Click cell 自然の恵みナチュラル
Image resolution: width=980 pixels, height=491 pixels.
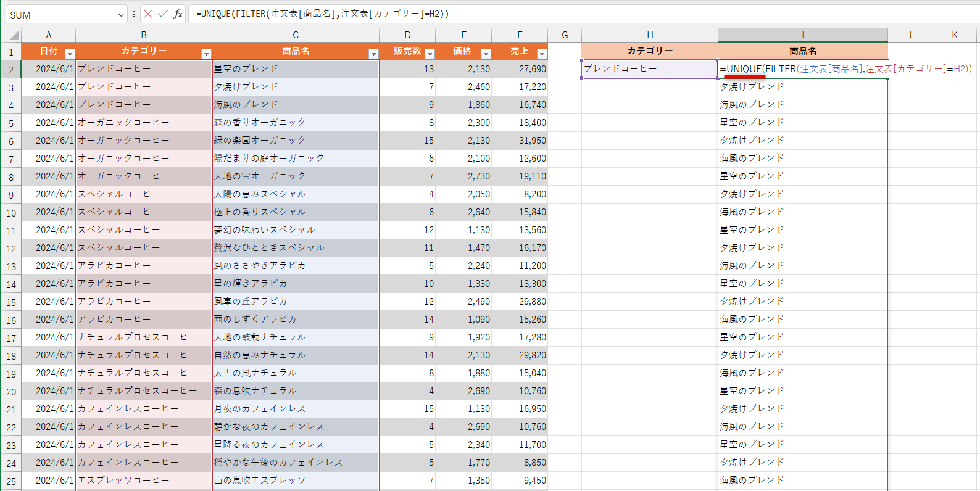point(296,355)
